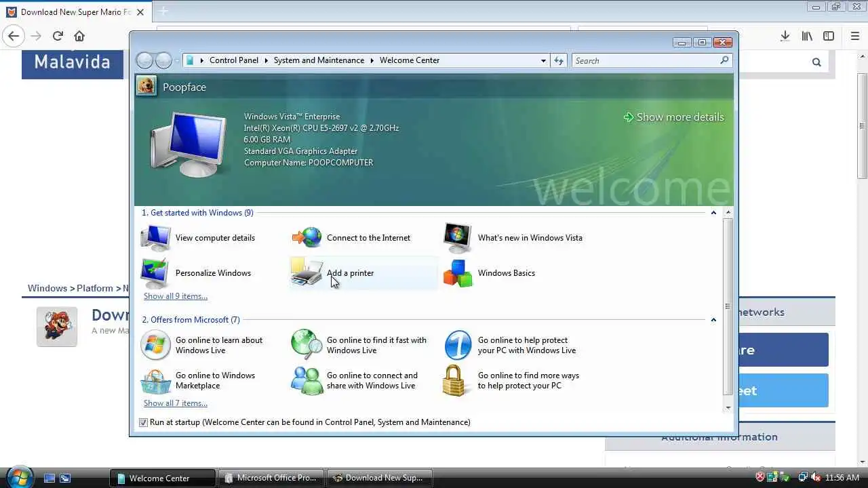This screenshot has width=868, height=488.
Task: Select Welcome Center taskbar button
Action: (x=163, y=478)
